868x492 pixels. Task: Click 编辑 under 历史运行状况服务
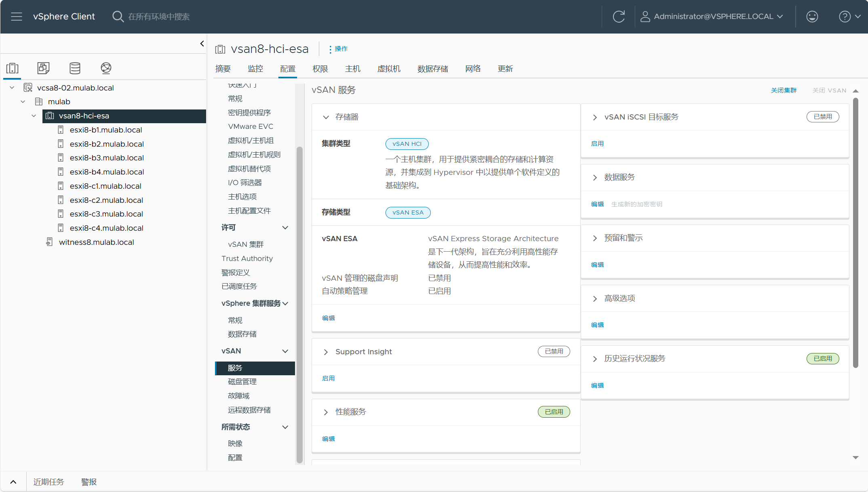[x=597, y=386]
